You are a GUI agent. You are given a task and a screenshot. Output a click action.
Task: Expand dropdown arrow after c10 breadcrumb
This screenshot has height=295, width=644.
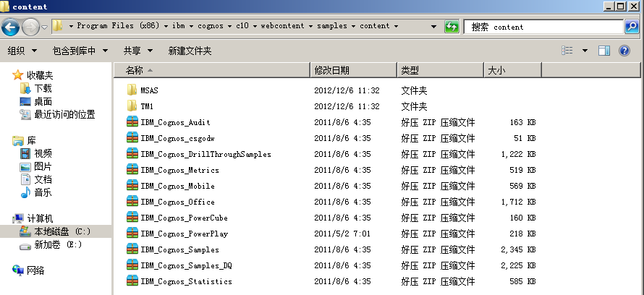(x=254, y=26)
